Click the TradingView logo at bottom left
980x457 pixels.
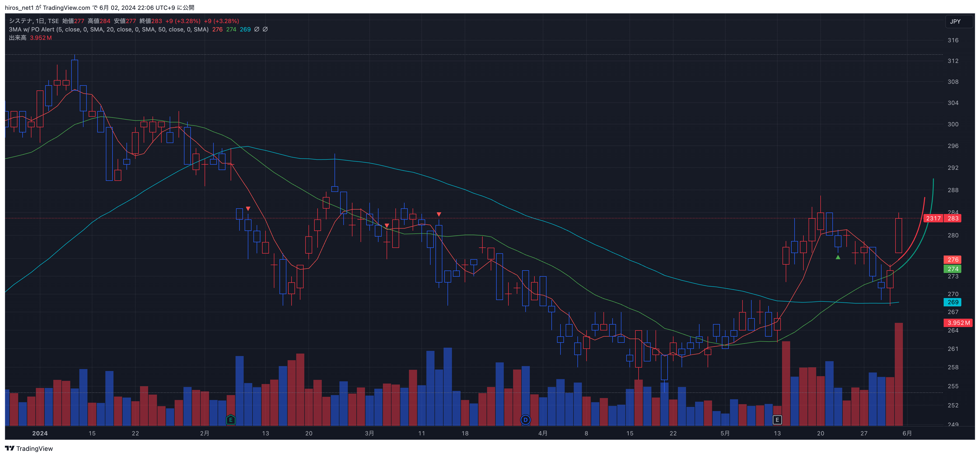(x=29, y=448)
